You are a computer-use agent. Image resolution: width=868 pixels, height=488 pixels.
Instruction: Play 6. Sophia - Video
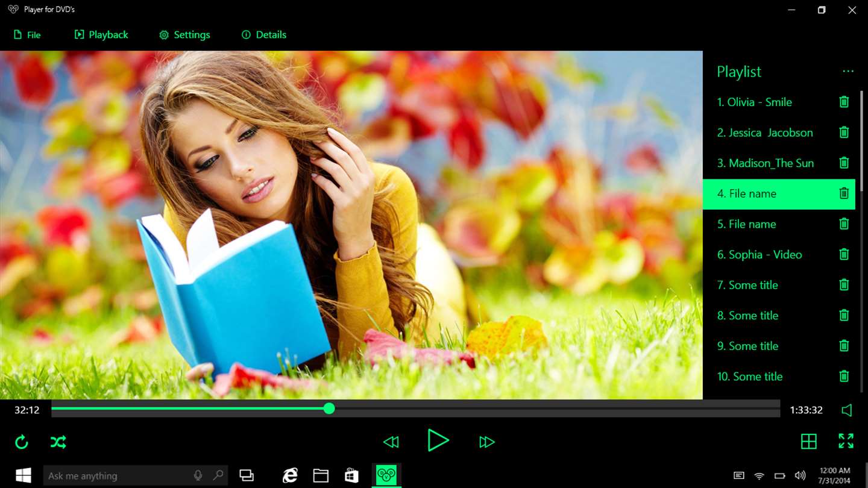pyautogui.click(x=759, y=255)
